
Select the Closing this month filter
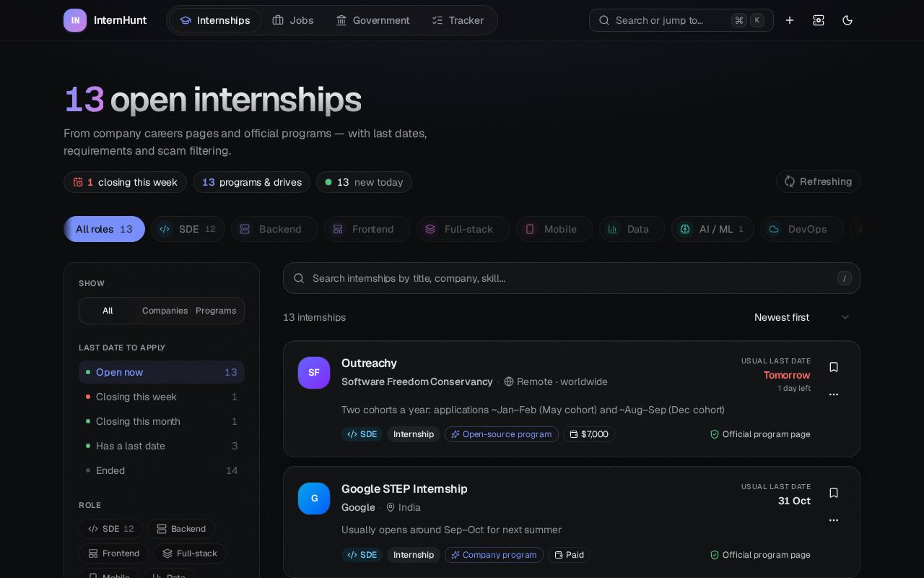[x=162, y=421]
